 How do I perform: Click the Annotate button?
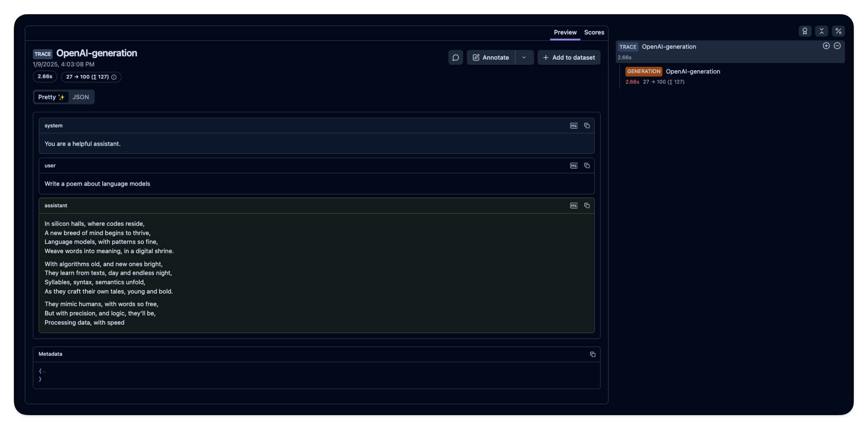[491, 57]
